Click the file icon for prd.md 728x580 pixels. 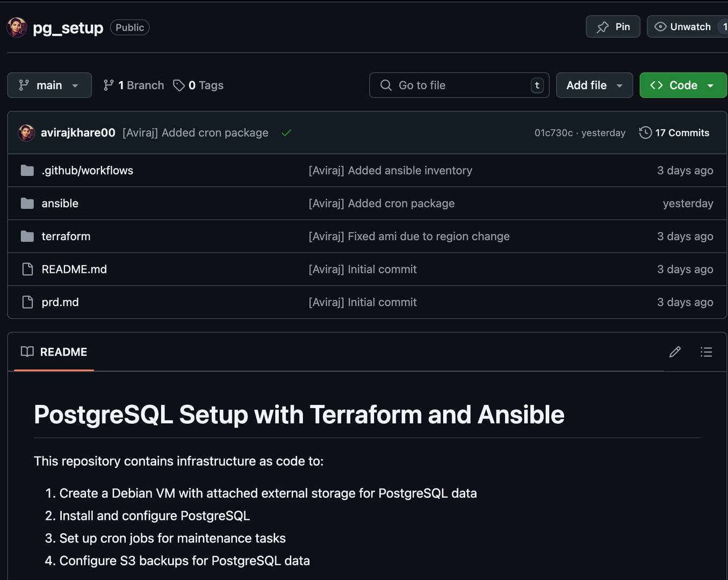tap(27, 302)
